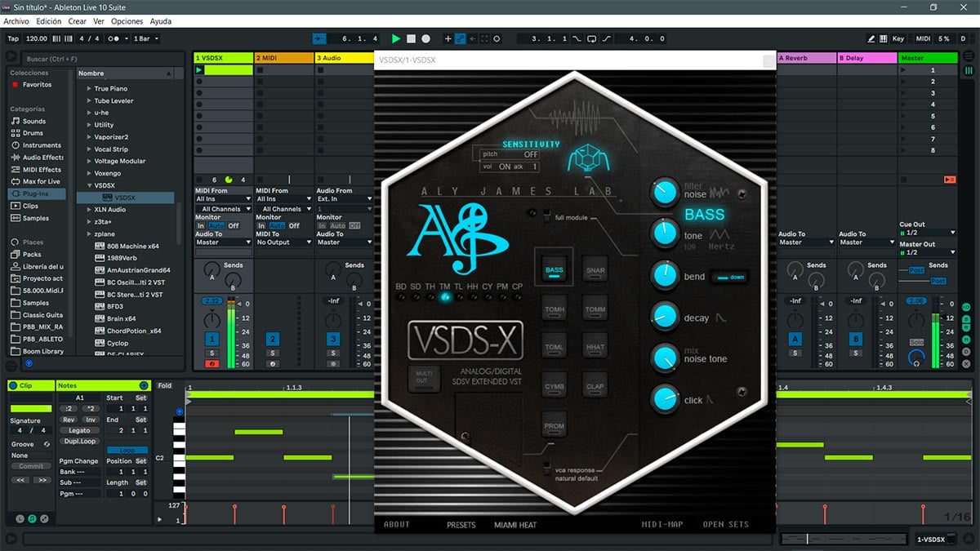
Task: Arm the Arrangement Record button
Action: click(426, 38)
